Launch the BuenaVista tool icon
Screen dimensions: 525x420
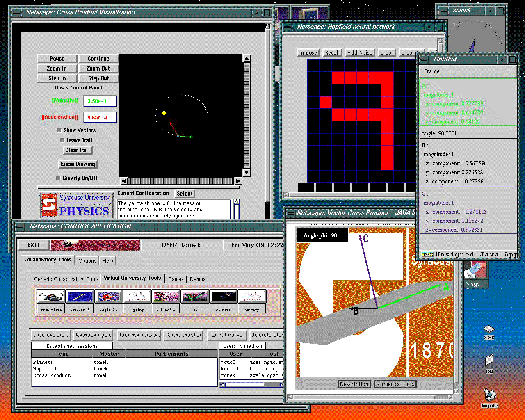click(x=51, y=297)
